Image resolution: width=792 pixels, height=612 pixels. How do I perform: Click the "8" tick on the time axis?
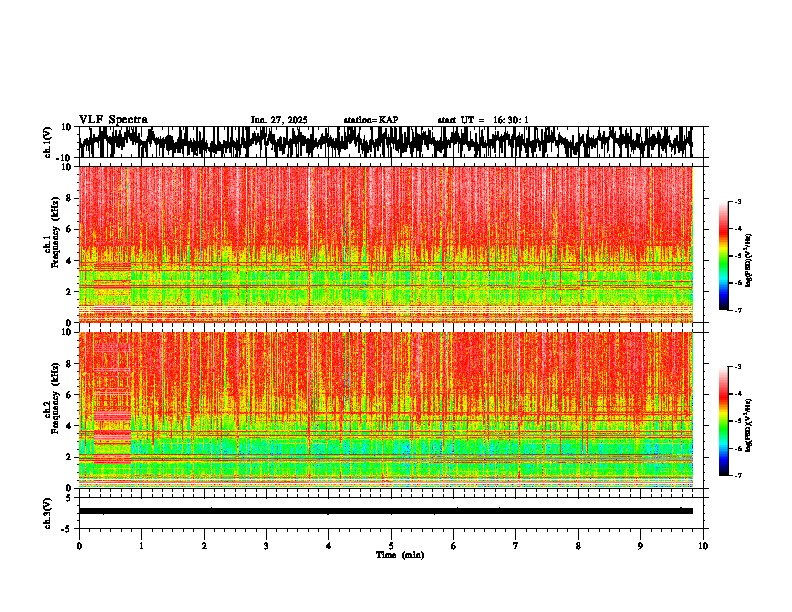click(x=578, y=546)
